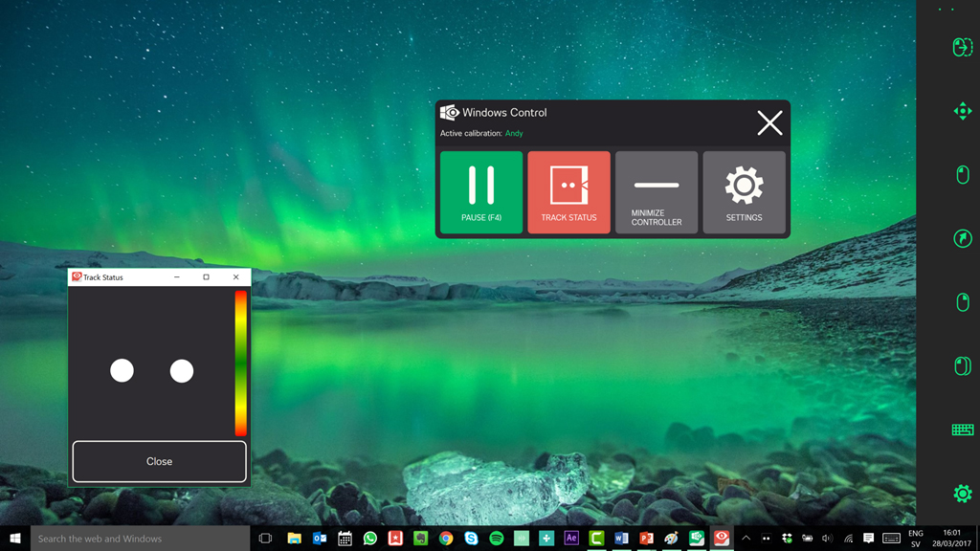Viewport: 980px width, 551px height.
Task: Select the left-click mouse tool in the sidebar
Action: (963, 174)
